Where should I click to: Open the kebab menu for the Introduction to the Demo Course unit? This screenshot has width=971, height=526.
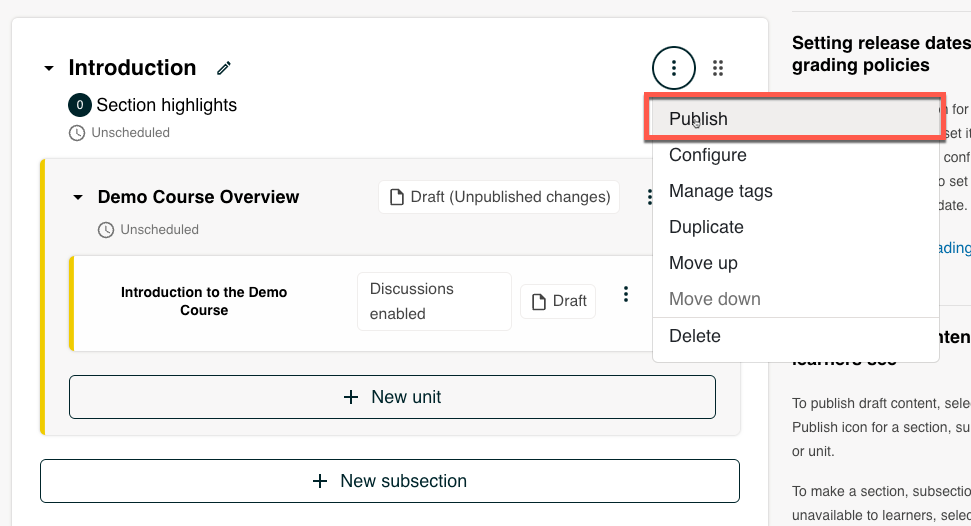(x=626, y=294)
